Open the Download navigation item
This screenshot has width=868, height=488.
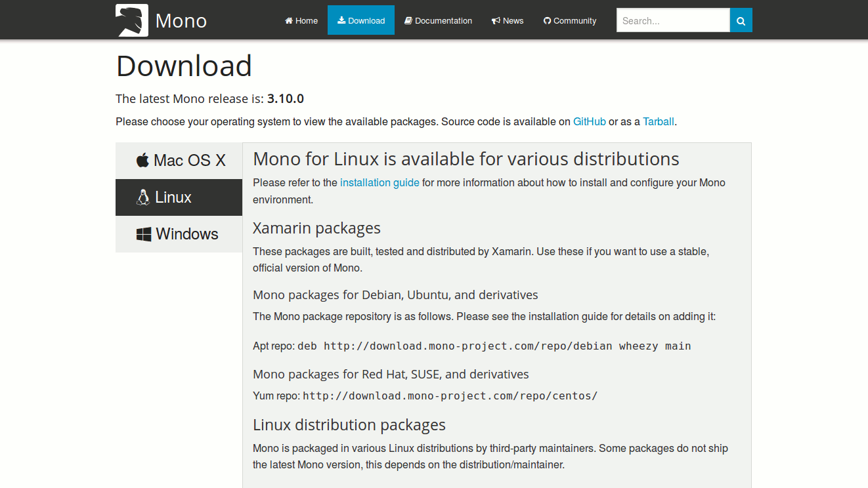pyautogui.click(x=361, y=20)
